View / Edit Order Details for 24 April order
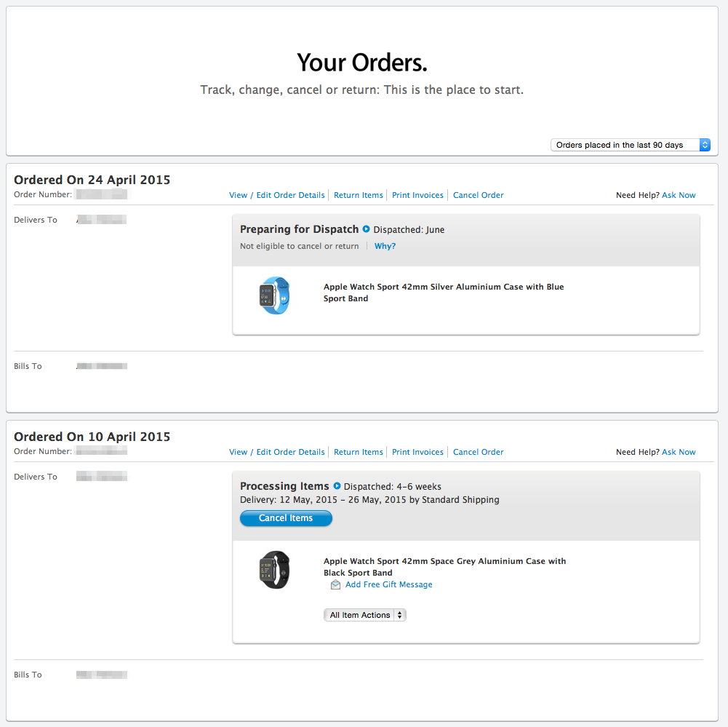Viewport: 728px width, 727px height. [276, 195]
